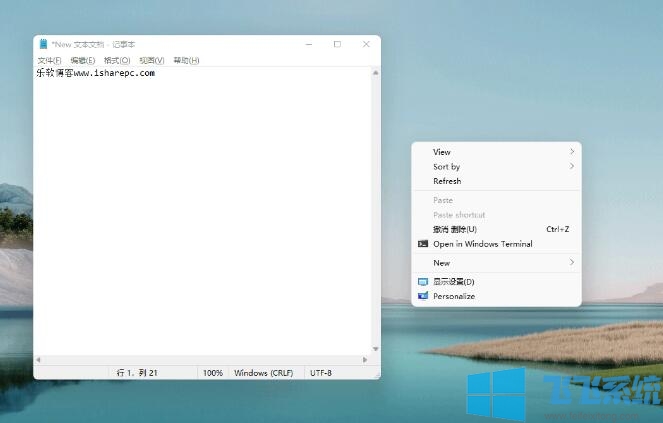This screenshot has height=423, width=663.
Task: Open the 编辑(E) menu in Notepad
Action: click(x=83, y=60)
